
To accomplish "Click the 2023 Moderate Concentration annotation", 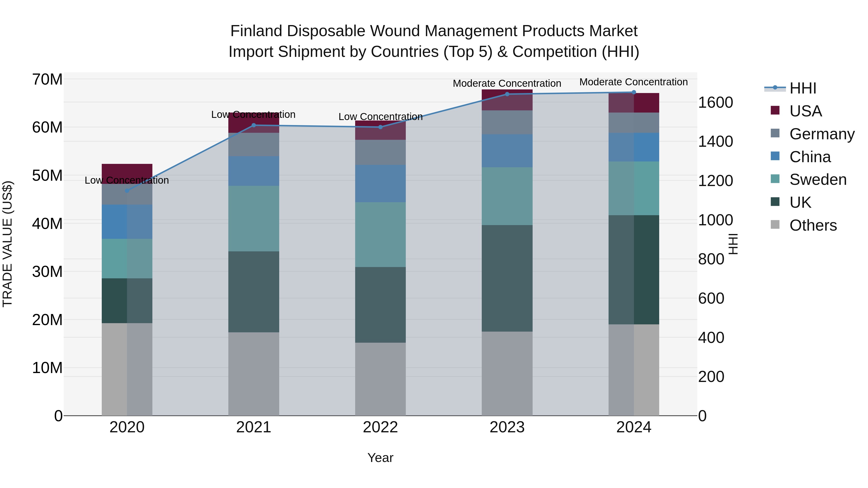I will tap(507, 84).
